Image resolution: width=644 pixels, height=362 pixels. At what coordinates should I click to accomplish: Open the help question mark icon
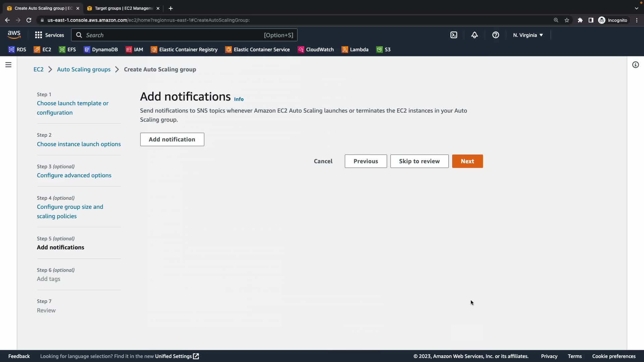coord(495,35)
